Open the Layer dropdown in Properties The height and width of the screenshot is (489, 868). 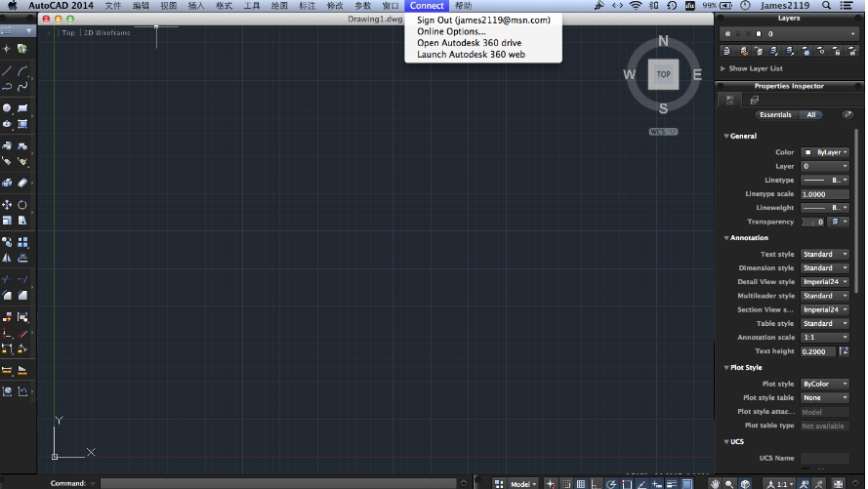825,166
